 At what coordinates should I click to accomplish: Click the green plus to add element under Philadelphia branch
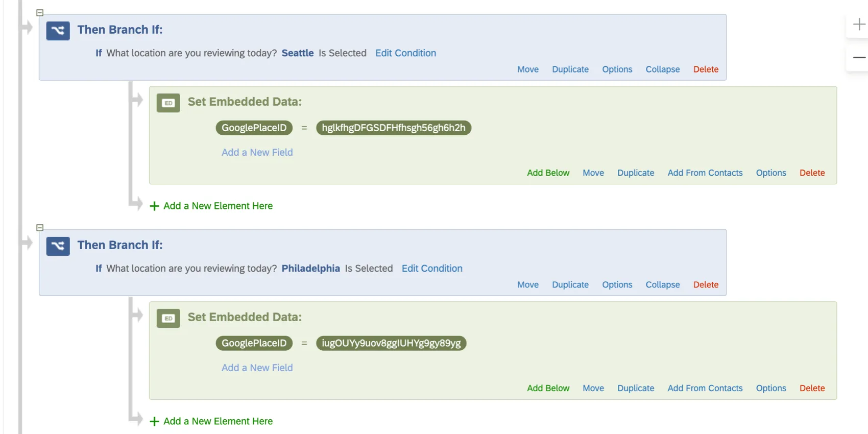tap(154, 421)
